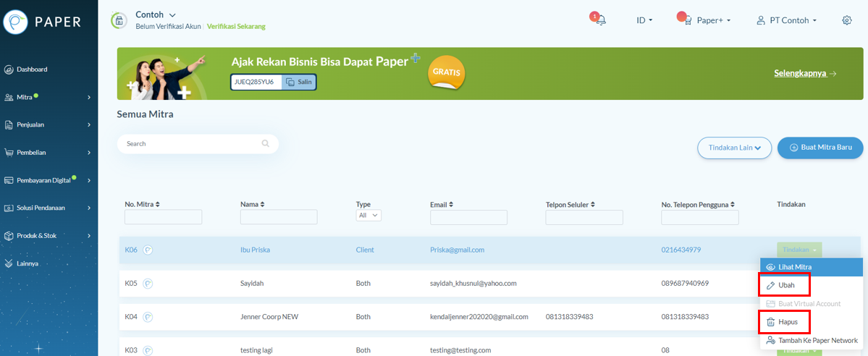Click the No. Mitra filter field
The height and width of the screenshot is (356, 868).
[164, 217]
